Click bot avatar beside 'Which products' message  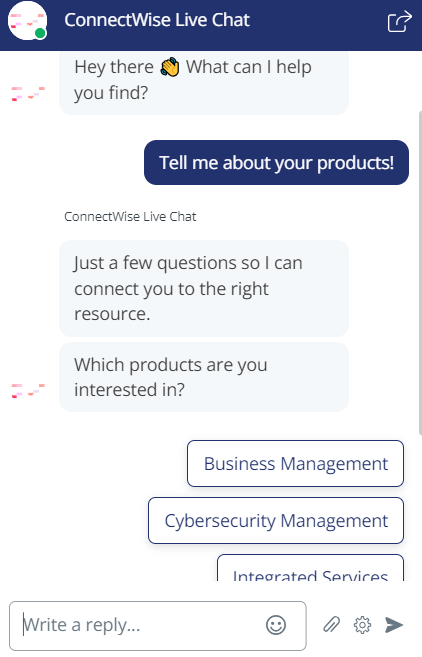click(x=28, y=391)
